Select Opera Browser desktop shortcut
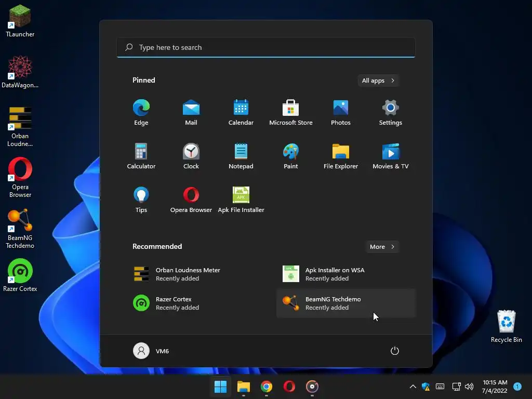This screenshot has height=399, width=532. [20, 177]
